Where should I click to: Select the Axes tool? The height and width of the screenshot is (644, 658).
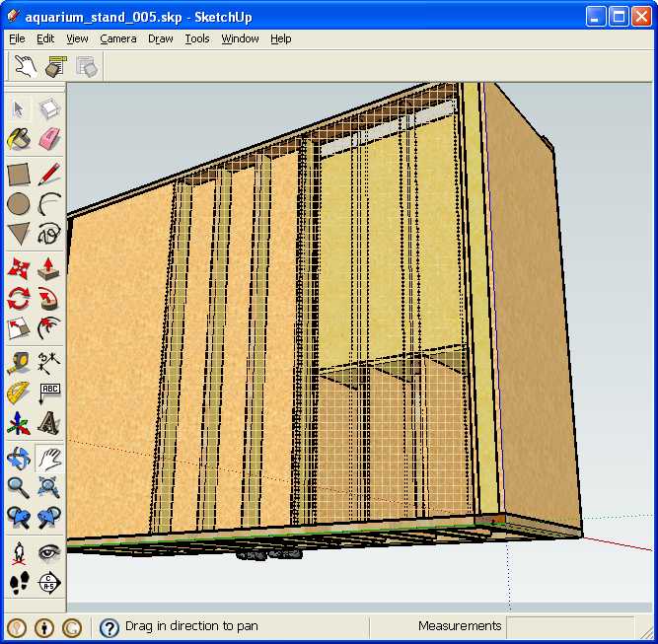pyautogui.click(x=19, y=422)
